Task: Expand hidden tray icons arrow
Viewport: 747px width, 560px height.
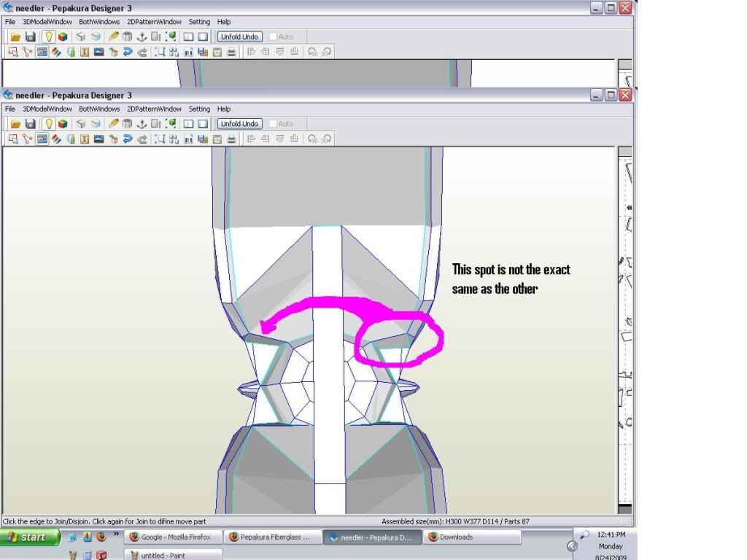Action: 572,546
